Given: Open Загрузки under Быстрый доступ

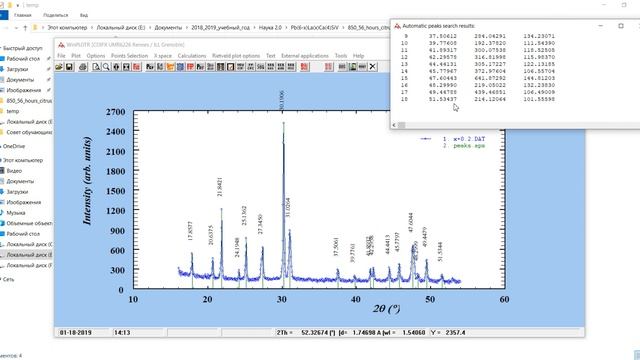Looking at the screenshot, I should click(17, 69).
